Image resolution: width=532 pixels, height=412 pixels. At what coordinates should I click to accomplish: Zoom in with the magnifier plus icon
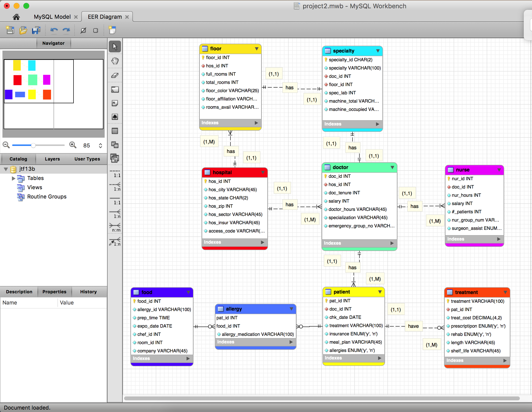[73, 145]
